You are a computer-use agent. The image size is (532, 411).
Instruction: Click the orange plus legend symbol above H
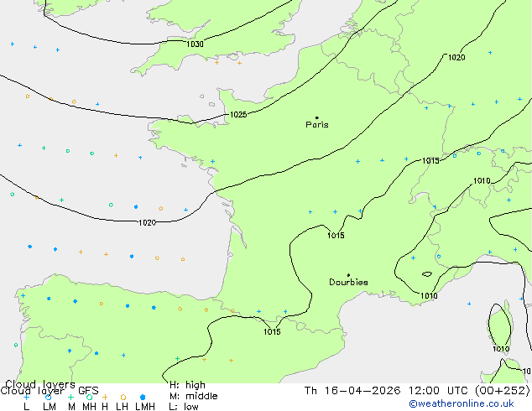[105, 397]
